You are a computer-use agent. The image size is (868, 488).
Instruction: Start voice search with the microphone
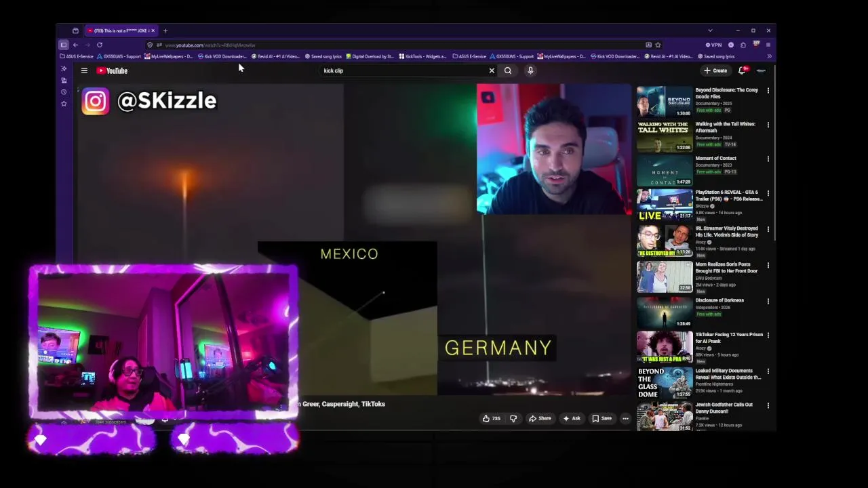(x=530, y=70)
